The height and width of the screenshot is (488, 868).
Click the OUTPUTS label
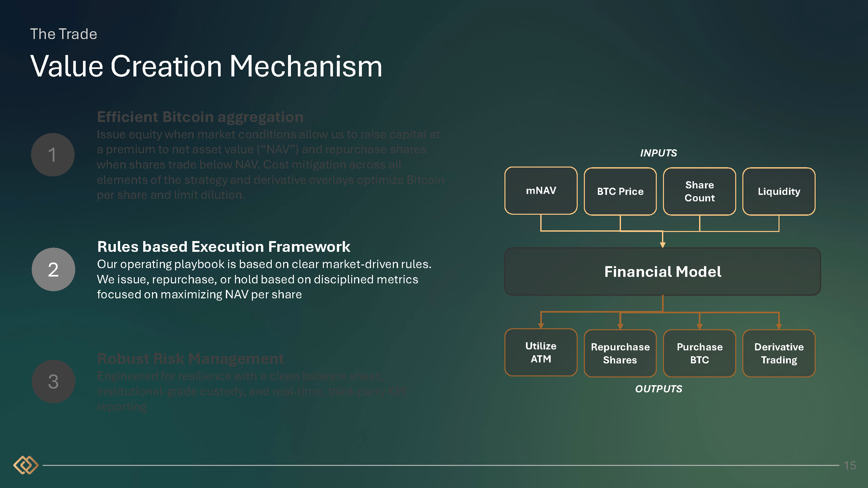pyautogui.click(x=658, y=389)
